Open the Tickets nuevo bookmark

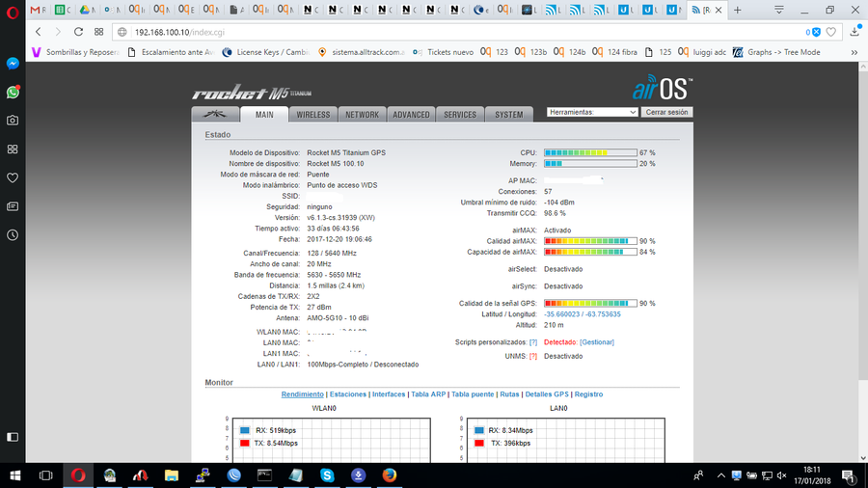pos(443,52)
